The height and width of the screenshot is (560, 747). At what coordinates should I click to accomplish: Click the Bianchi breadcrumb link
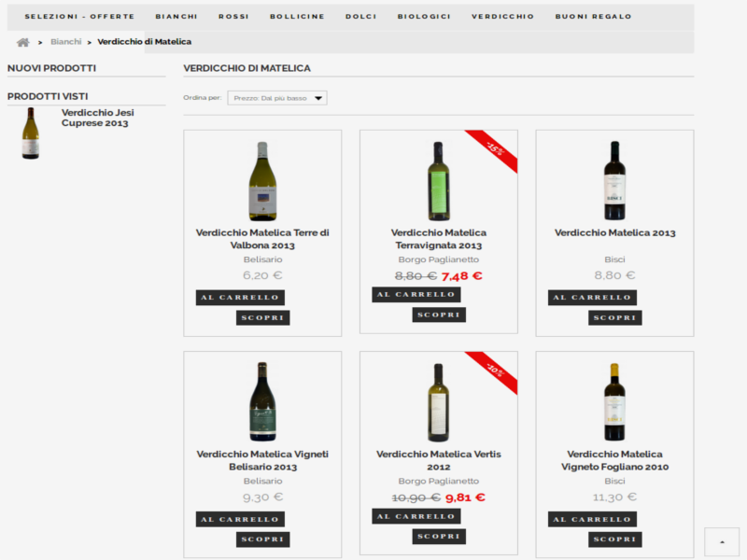pyautogui.click(x=65, y=42)
